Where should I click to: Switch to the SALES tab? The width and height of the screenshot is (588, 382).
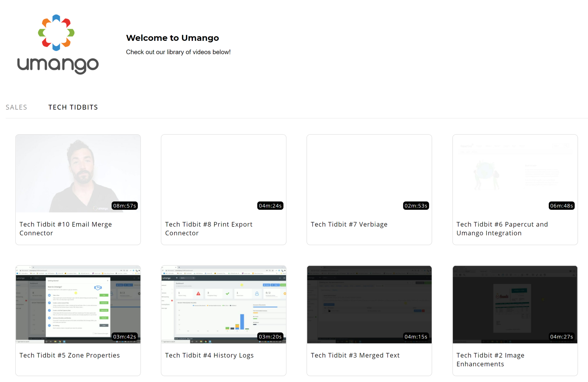pyautogui.click(x=16, y=107)
